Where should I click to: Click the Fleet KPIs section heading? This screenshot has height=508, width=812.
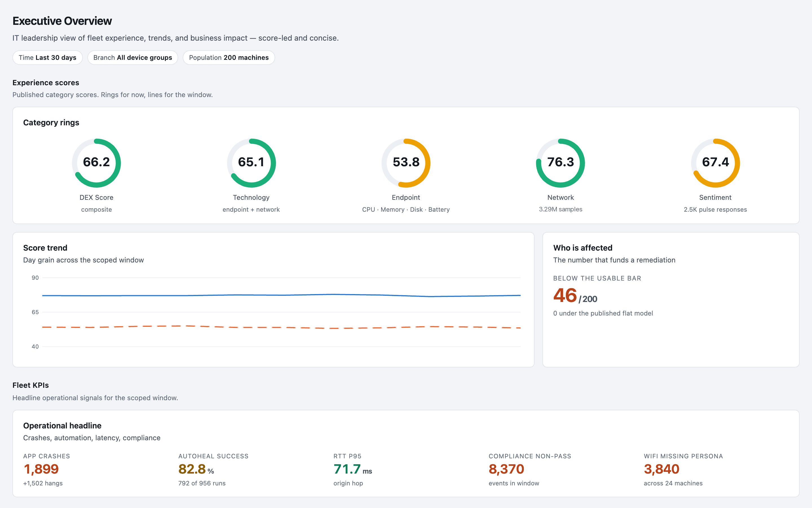[x=30, y=385]
